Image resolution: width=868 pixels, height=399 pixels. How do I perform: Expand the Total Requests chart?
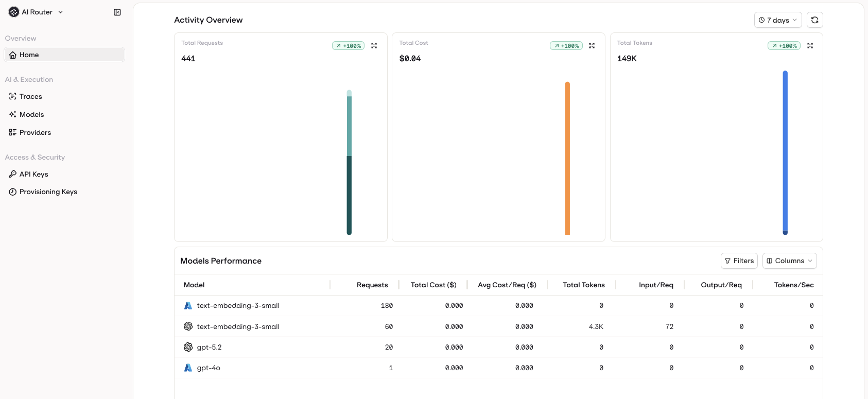pos(374,46)
